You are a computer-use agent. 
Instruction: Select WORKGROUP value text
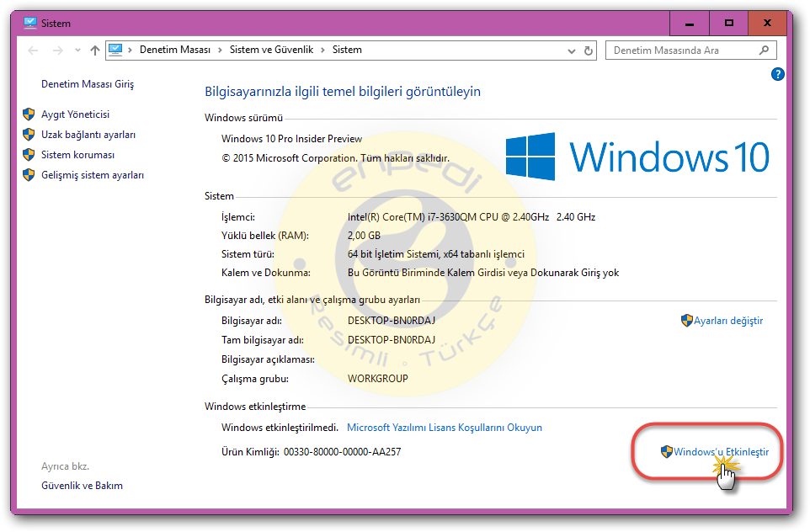point(377,379)
